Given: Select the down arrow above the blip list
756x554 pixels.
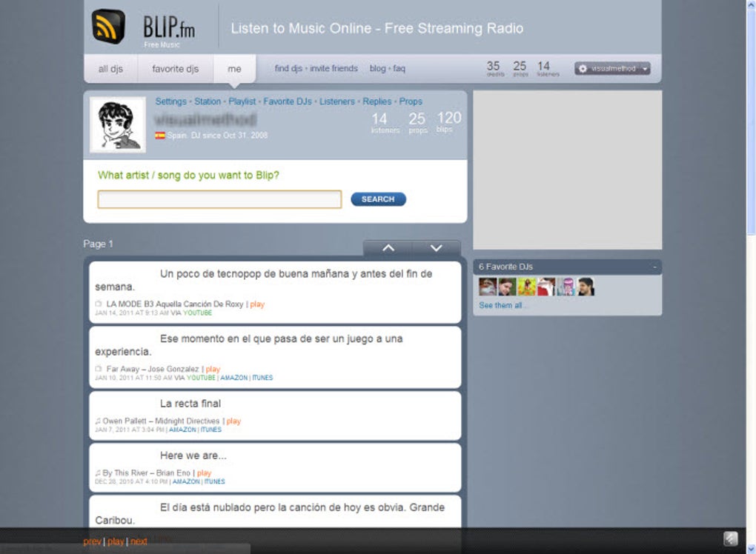Looking at the screenshot, I should [x=437, y=247].
